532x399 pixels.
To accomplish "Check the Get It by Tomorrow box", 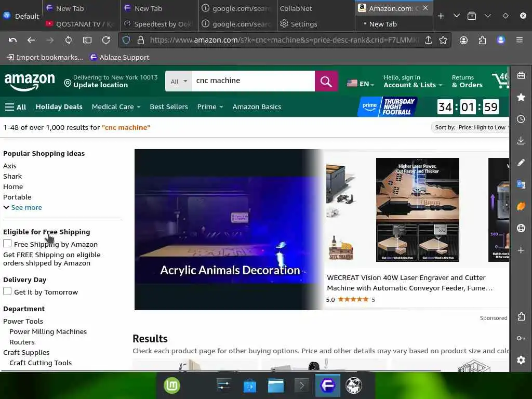I will point(7,291).
